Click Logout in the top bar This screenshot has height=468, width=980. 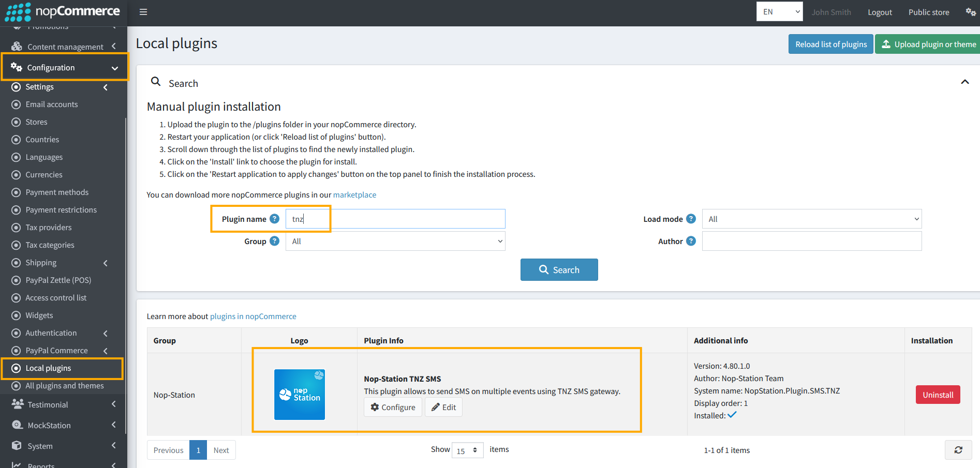pyautogui.click(x=880, y=12)
